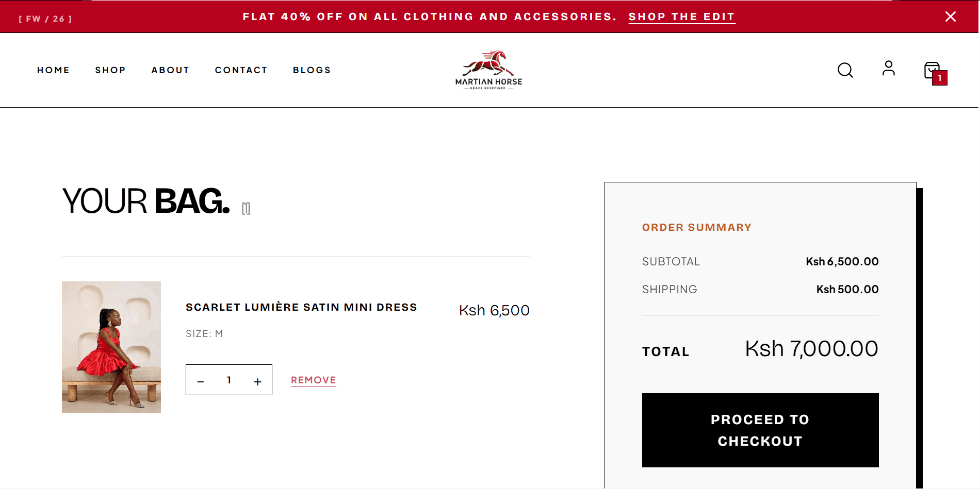This screenshot has width=980, height=489.
Task: Go to the Home menu item
Action: pyautogui.click(x=53, y=70)
